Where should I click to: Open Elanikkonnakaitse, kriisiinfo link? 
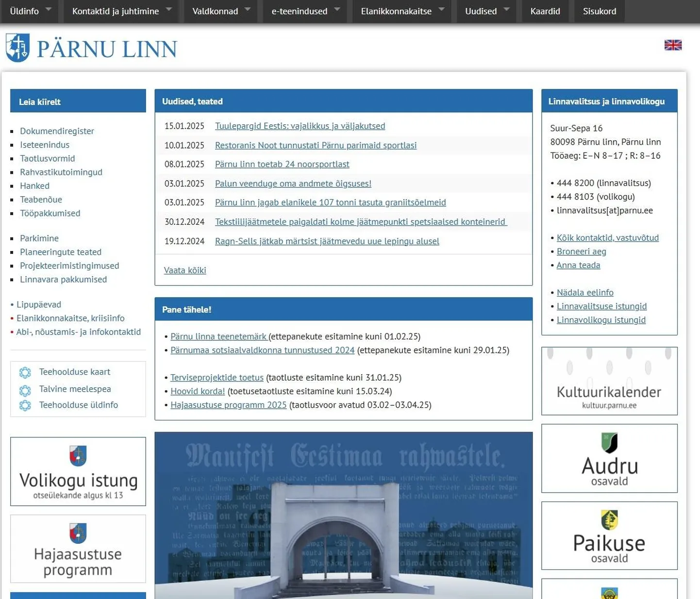point(70,318)
